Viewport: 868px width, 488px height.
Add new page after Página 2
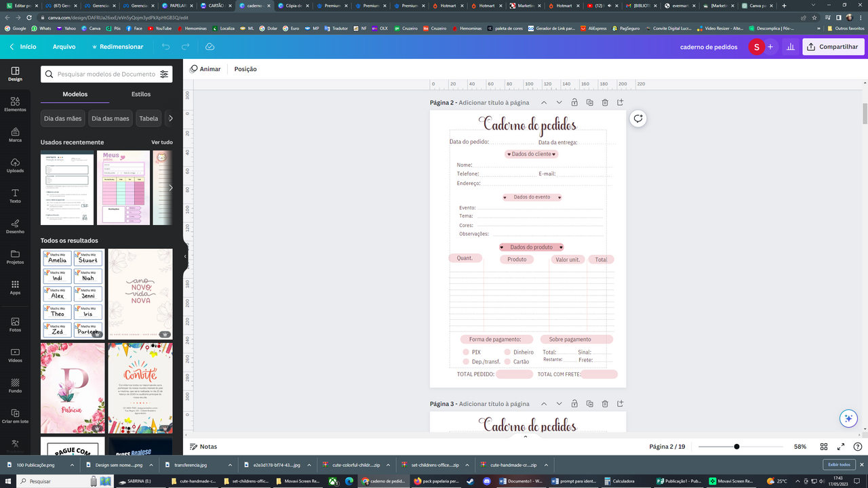coord(620,102)
